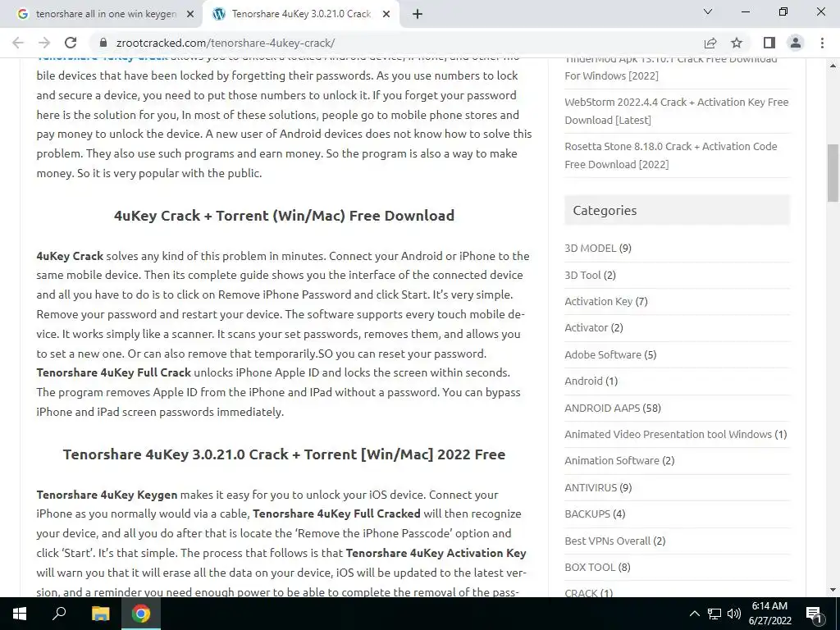Close the Tenorshare 4uKey tab
The height and width of the screenshot is (630, 840).
coord(386,15)
